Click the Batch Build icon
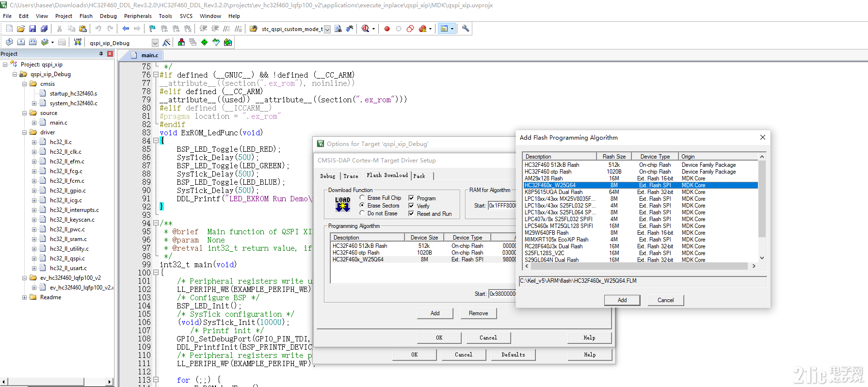The height and width of the screenshot is (387, 868). click(45, 42)
